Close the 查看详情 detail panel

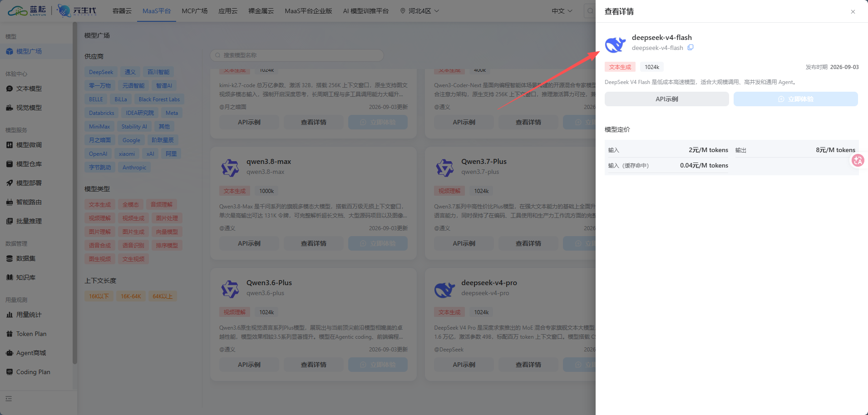point(853,12)
